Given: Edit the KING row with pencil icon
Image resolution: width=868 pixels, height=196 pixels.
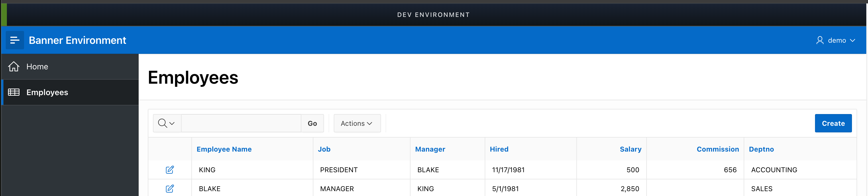Looking at the screenshot, I should point(170,170).
